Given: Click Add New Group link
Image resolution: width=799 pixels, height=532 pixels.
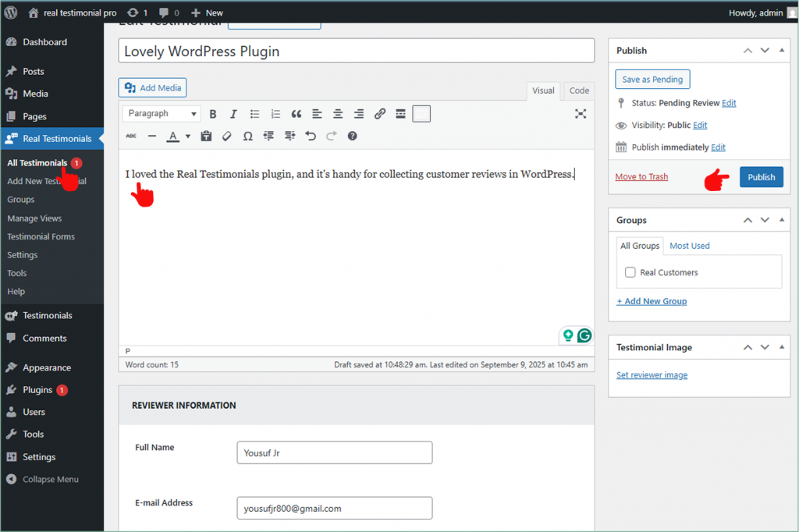Looking at the screenshot, I should [x=652, y=301].
